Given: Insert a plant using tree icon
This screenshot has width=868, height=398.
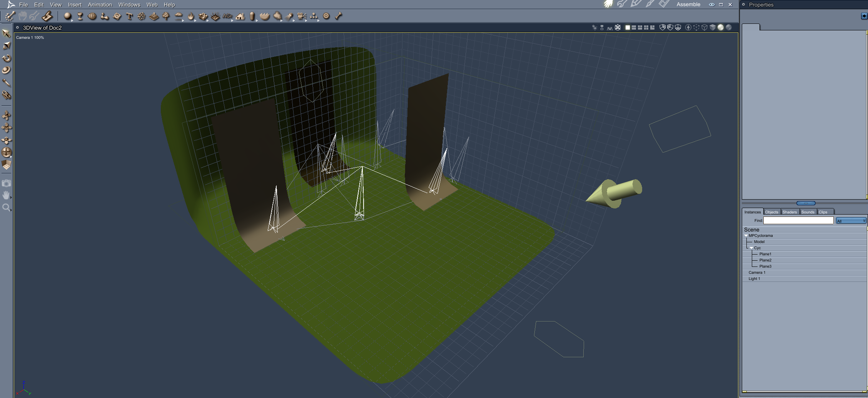Looking at the screenshot, I should point(166,16).
